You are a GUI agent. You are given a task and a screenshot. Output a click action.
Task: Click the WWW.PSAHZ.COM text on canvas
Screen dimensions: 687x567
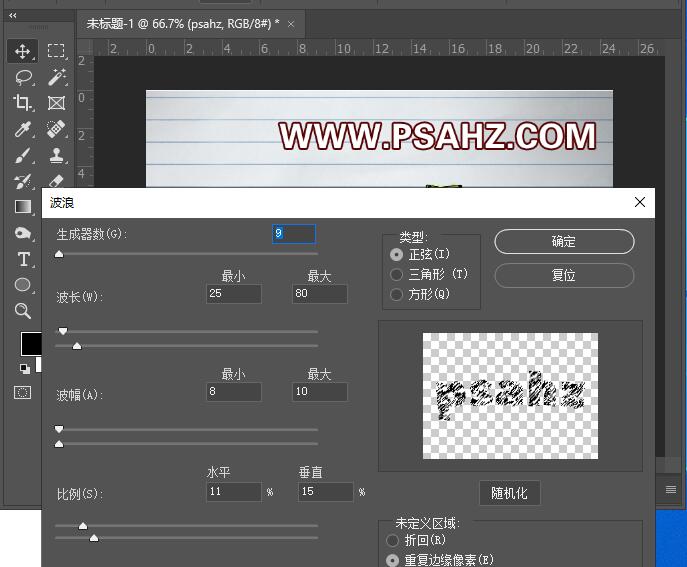[437, 136]
